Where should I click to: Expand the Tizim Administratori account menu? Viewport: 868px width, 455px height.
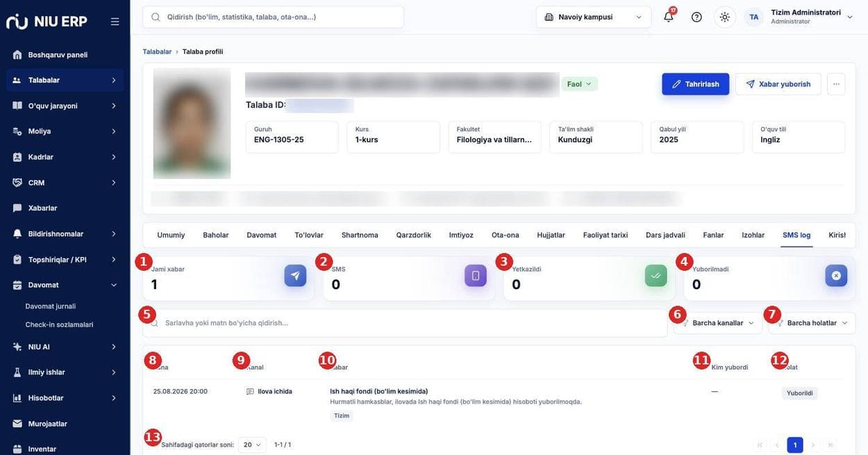pos(812,17)
